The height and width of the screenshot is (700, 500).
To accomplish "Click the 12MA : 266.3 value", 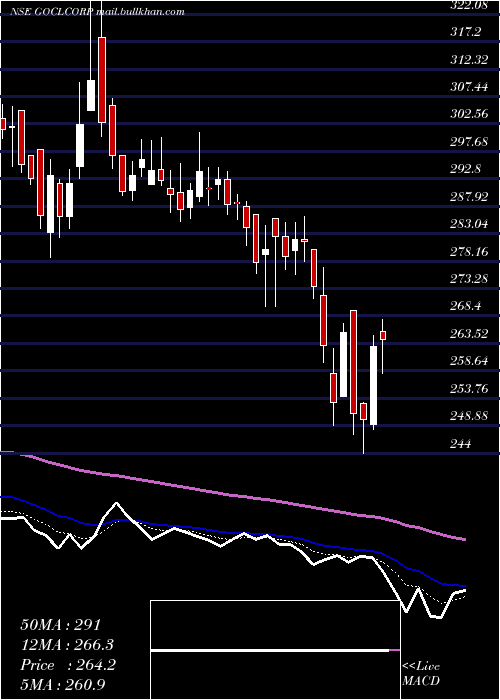I will (x=67, y=645).
